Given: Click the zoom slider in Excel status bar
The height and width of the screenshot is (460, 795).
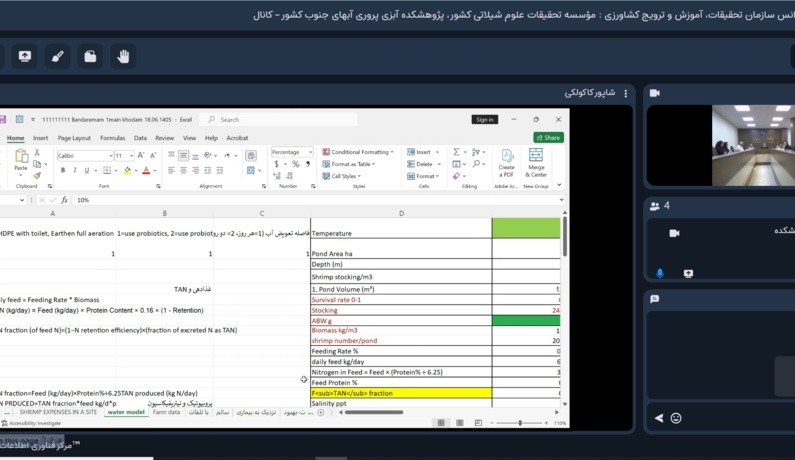Looking at the screenshot, I should (520, 423).
